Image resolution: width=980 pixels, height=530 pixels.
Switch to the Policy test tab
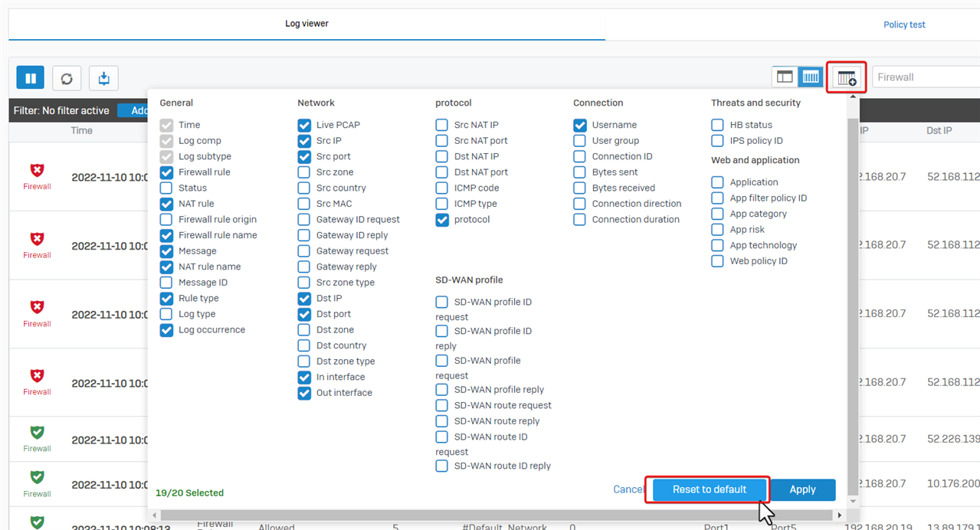[x=904, y=25]
